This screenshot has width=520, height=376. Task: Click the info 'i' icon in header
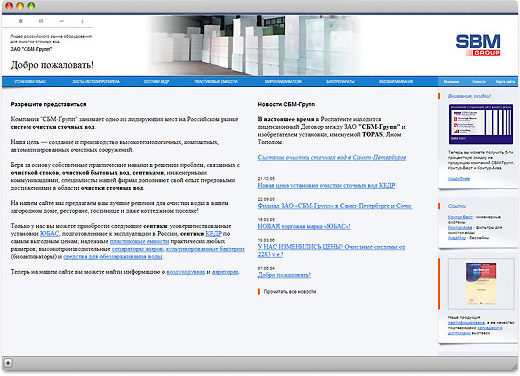[82, 21]
